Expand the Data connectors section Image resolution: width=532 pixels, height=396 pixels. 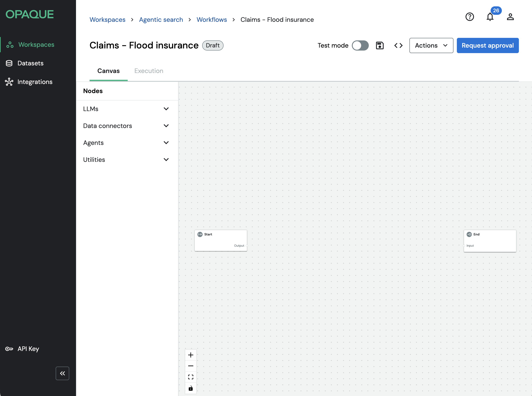tap(126, 126)
